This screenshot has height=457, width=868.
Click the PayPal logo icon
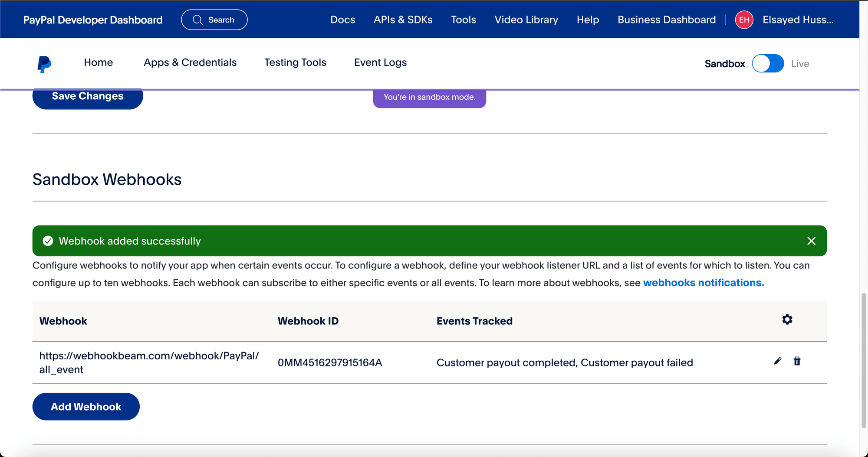pyautogui.click(x=44, y=64)
